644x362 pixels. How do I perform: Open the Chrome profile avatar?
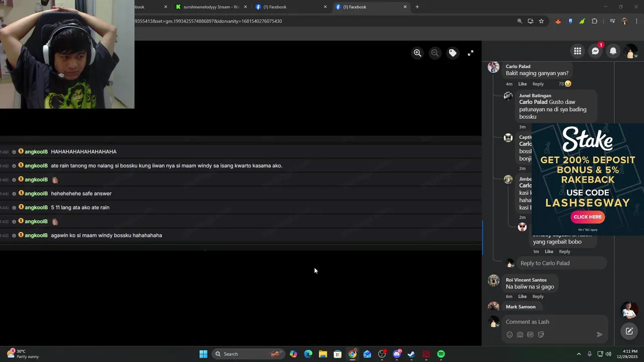tap(624, 21)
